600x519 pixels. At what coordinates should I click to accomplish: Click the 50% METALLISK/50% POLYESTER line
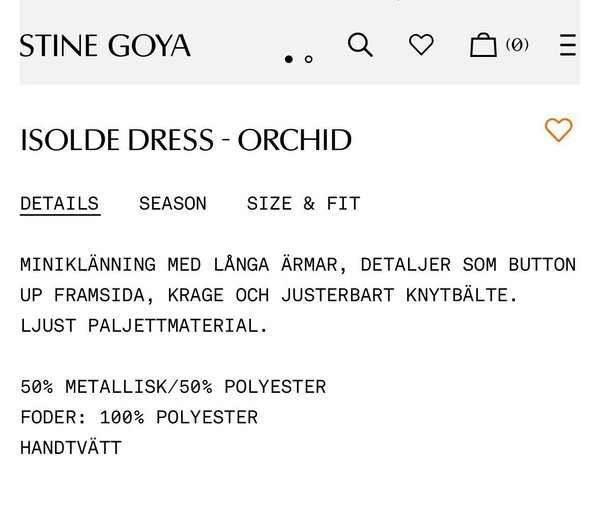tap(173, 387)
